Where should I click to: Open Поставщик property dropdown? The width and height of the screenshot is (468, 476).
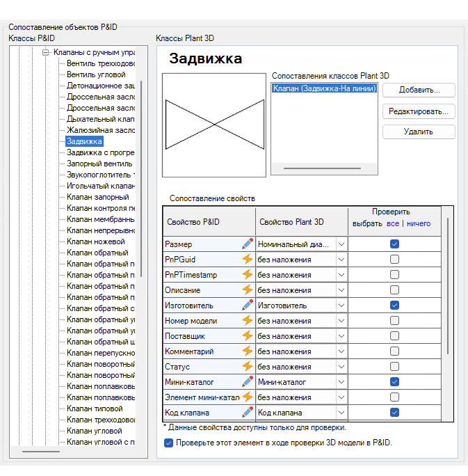(341, 335)
